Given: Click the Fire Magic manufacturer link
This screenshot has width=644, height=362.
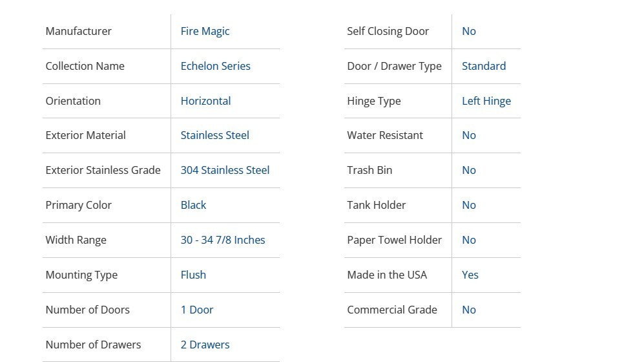Looking at the screenshot, I should 205,31.
